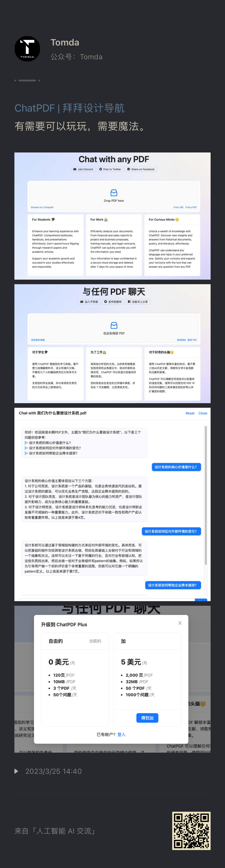Click suggested question 设计系统如何应对外部环境的变化?
Screen dimensions: 225x868
(53, 448)
